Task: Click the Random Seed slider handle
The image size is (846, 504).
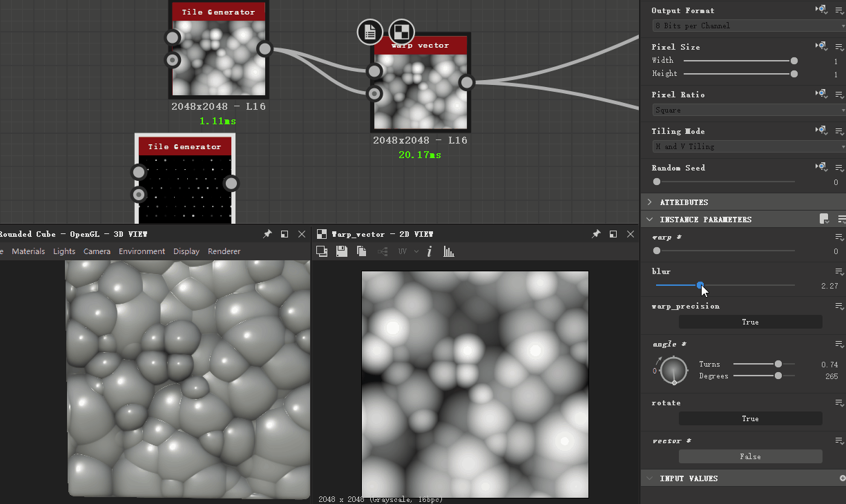Action: [x=657, y=182]
